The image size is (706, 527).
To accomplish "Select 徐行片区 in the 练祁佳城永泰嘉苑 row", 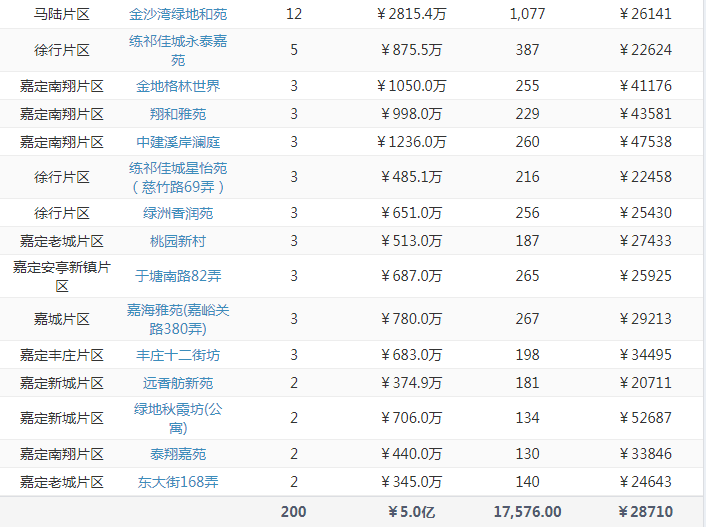I will [x=62, y=50].
